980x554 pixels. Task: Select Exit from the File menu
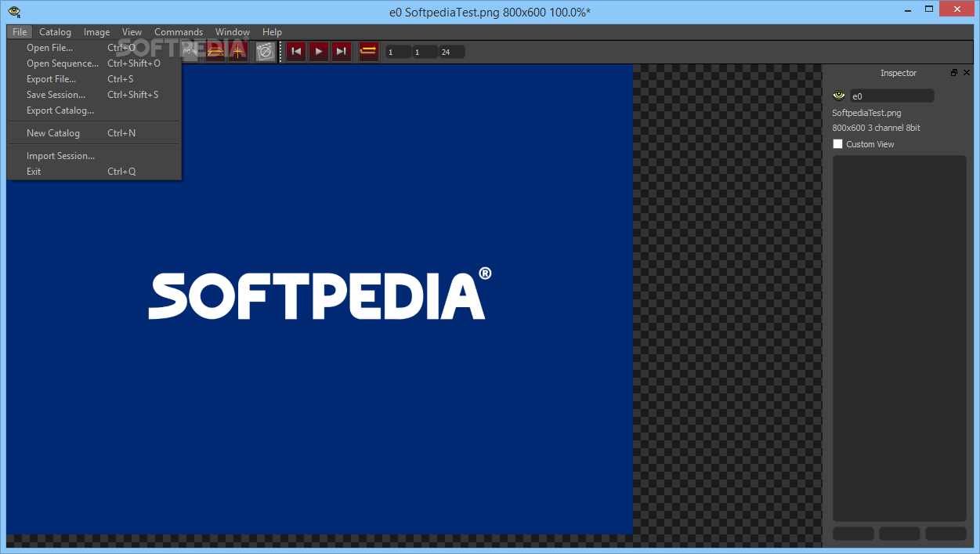(94, 172)
